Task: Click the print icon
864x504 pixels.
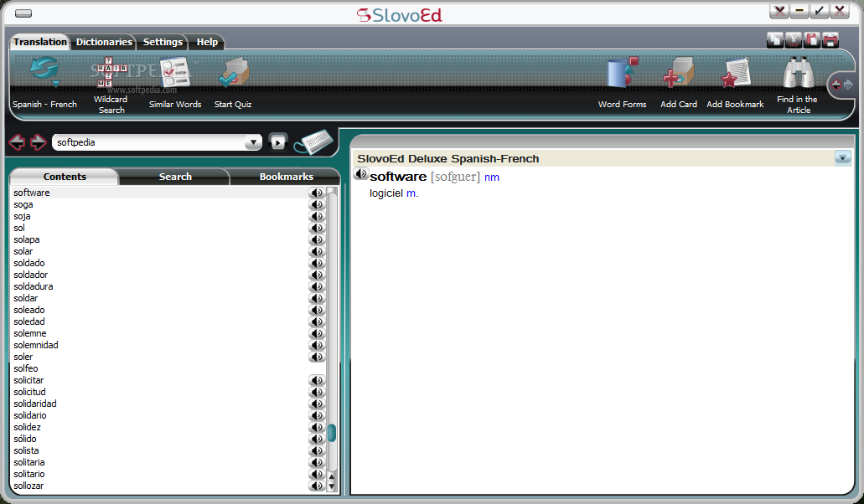Action: point(830,39)
